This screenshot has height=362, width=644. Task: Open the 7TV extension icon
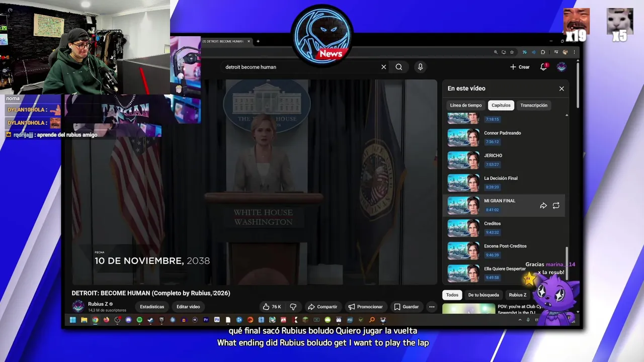[x=524, y=52]
